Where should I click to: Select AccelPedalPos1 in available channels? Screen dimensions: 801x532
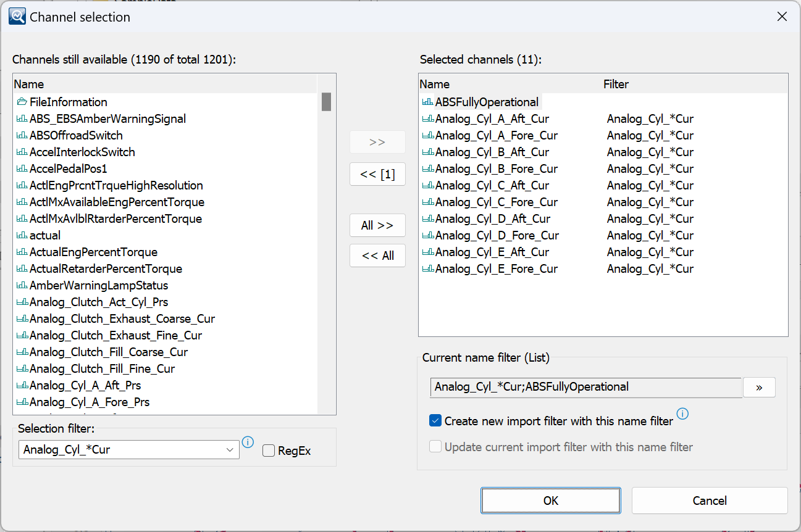coord(69,168)
